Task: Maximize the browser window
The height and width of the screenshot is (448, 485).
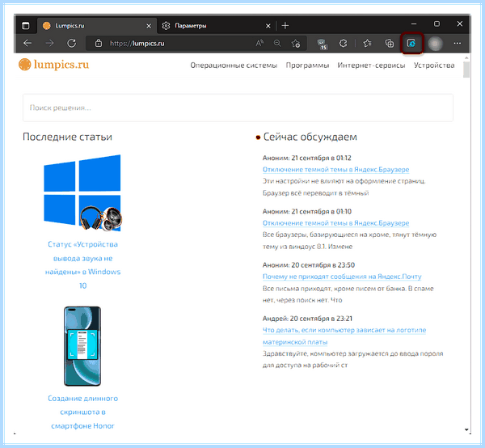Action: click(436, 23)
